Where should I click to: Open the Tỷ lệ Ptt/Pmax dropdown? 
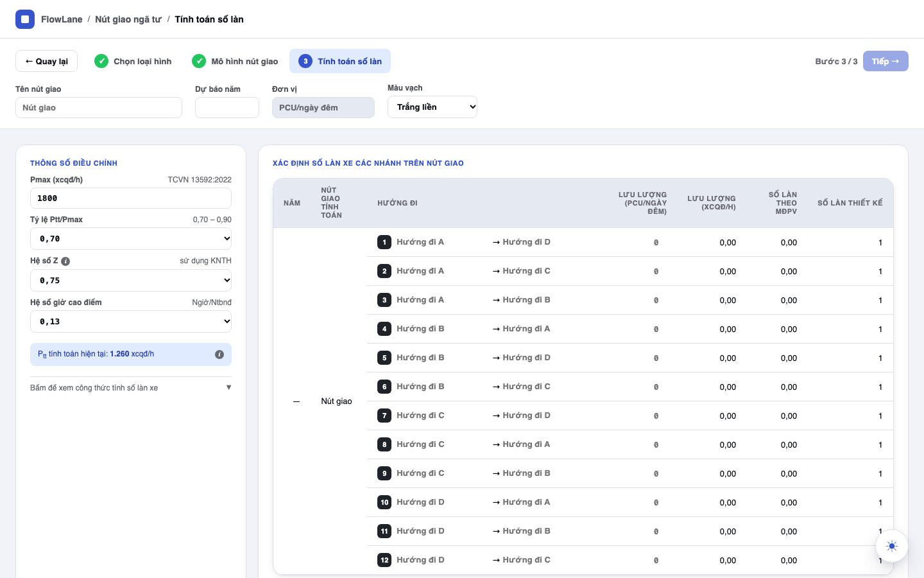tap(131, 239)
